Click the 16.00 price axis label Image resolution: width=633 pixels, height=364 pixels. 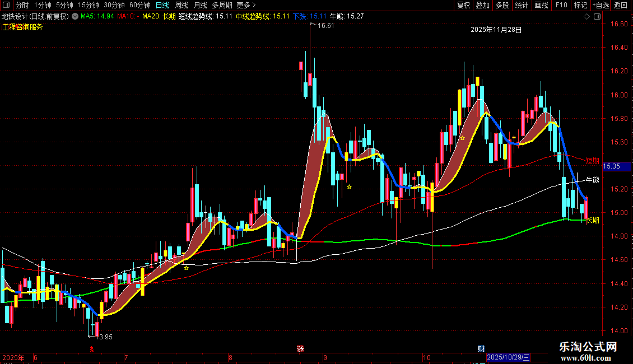click(x=619, y=95)
